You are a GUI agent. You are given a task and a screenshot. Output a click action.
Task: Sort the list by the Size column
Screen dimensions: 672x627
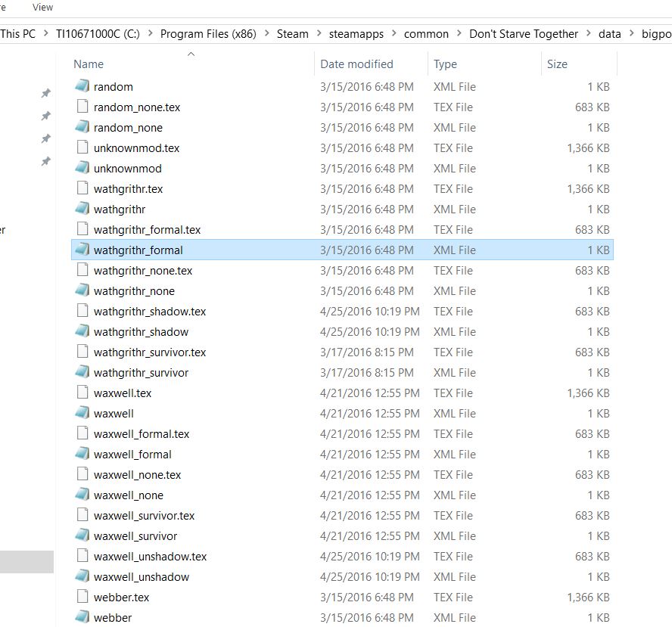(x=557, y=64)
